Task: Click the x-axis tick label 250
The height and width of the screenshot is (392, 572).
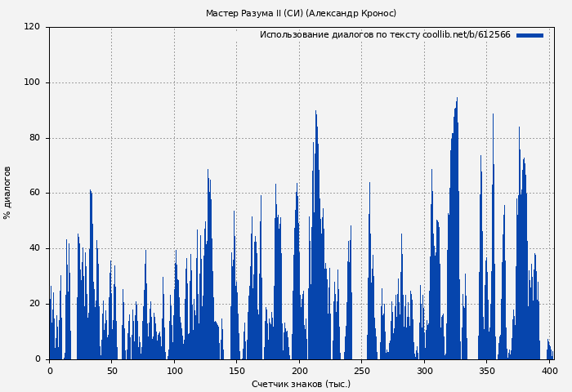Action: point(362,371)
